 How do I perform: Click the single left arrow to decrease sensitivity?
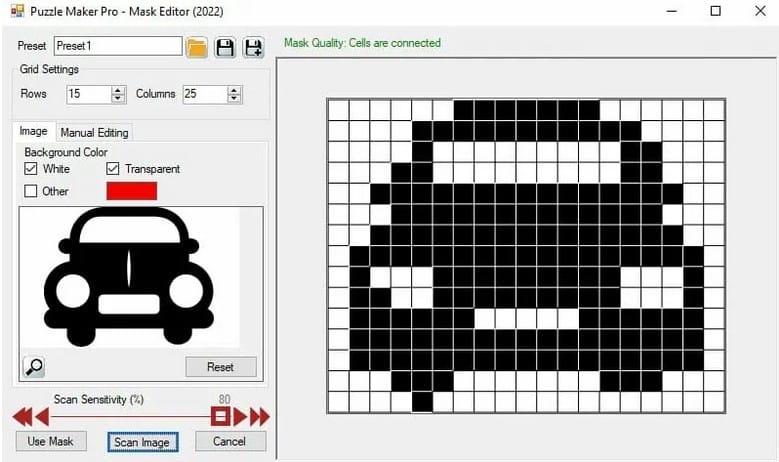click(41, 416)
